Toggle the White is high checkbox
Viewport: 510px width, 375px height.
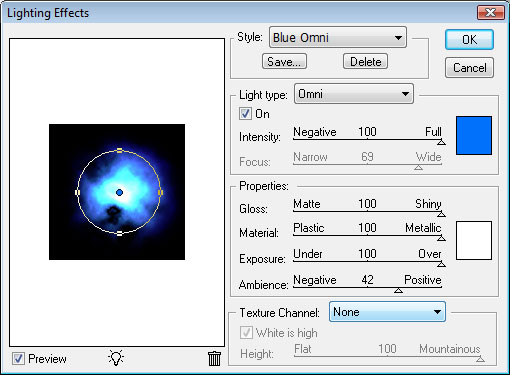click(246, 332)
